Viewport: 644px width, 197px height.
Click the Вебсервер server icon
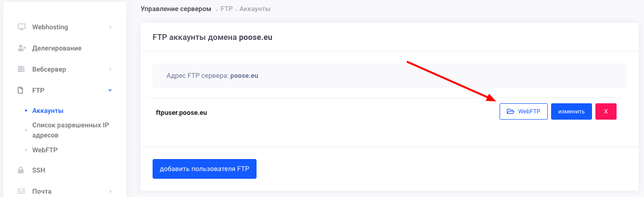click(x=21, y=69)
